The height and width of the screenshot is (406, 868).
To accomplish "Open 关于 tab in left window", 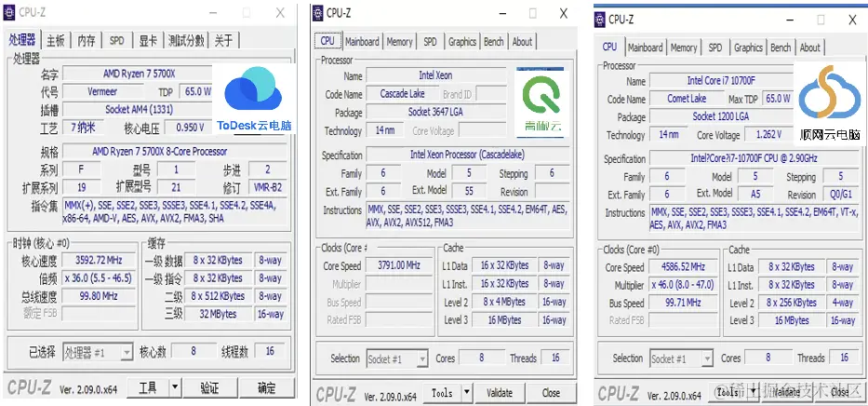I will (223, 40).
